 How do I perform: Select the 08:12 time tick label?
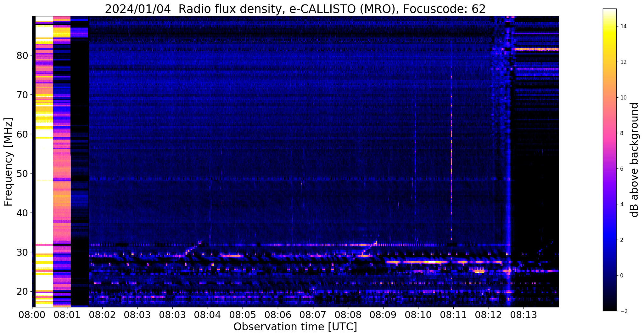click(489, 314)
